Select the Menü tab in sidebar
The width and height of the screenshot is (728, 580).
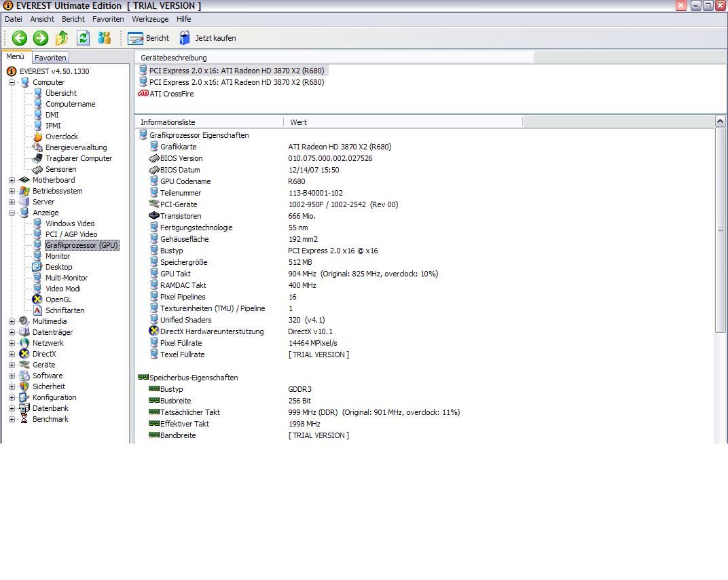point(16,56)
